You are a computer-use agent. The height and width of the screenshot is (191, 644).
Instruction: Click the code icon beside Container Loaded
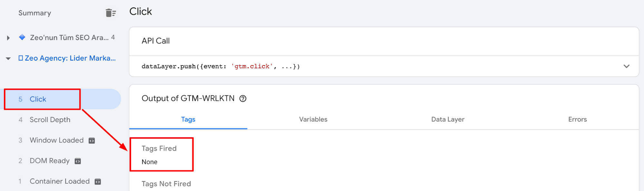[x=98, y=182]
